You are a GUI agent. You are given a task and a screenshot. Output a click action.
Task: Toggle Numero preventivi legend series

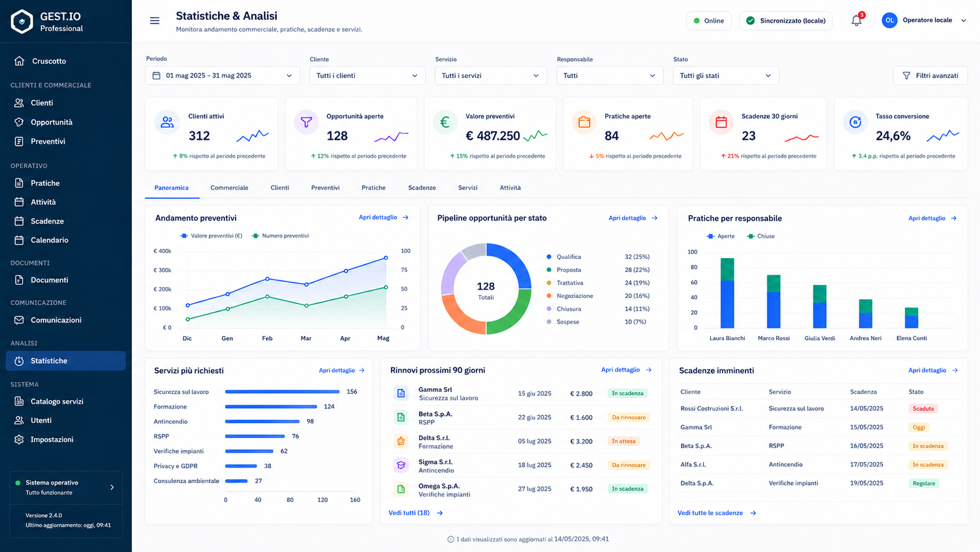pos(280,236)
